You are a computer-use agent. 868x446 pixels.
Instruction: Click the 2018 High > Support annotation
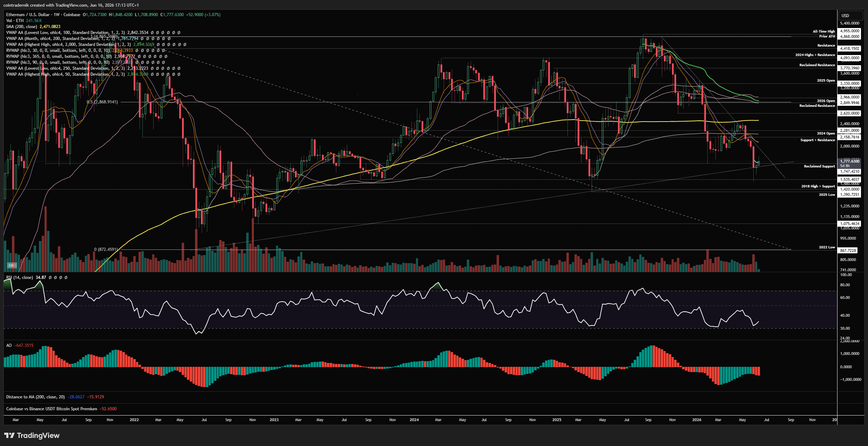click(x=818, y=186)
